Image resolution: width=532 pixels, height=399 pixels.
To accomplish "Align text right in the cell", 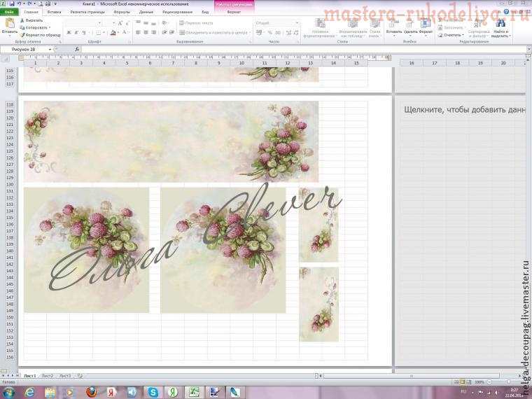I will pyautogui.click(x=154, y=33).
